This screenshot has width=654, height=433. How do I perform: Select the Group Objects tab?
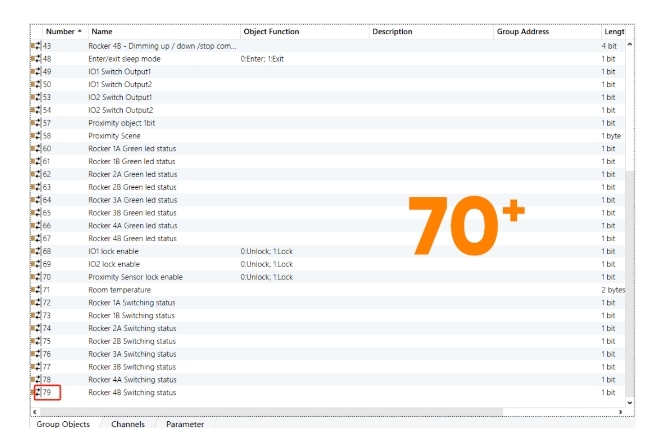click(62, 425)
